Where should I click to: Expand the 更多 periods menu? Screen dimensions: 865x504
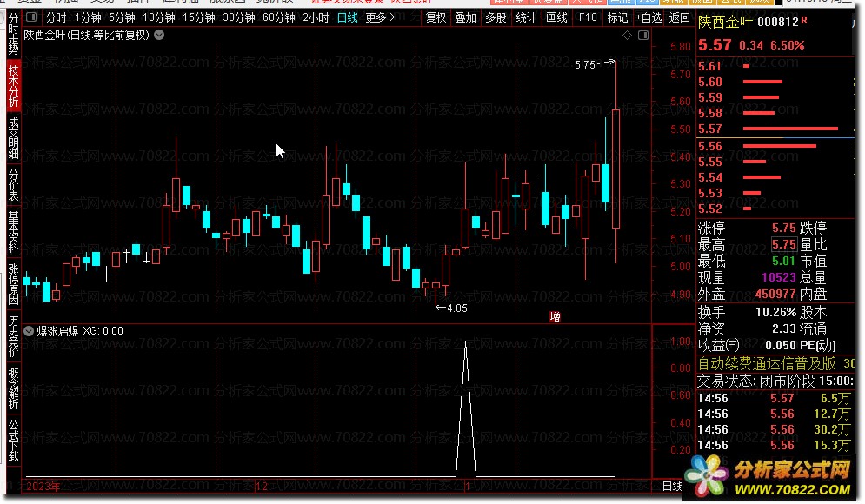click(x=380, y=17)
